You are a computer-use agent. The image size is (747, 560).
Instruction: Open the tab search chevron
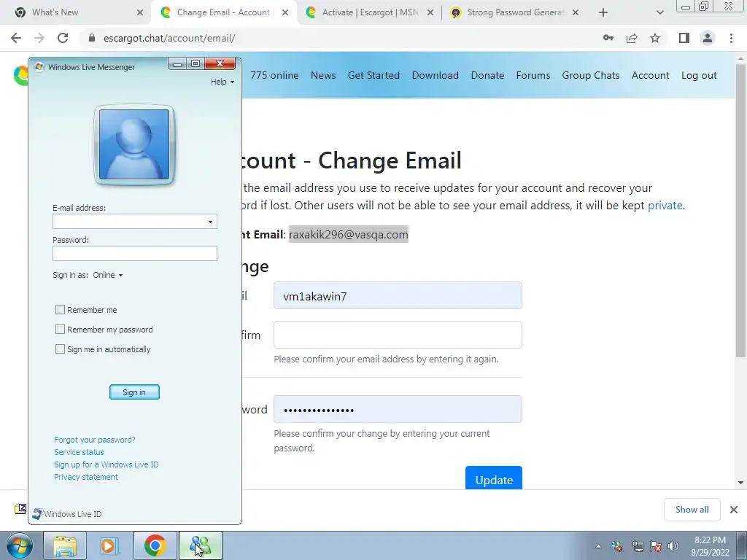click(659, 12)
